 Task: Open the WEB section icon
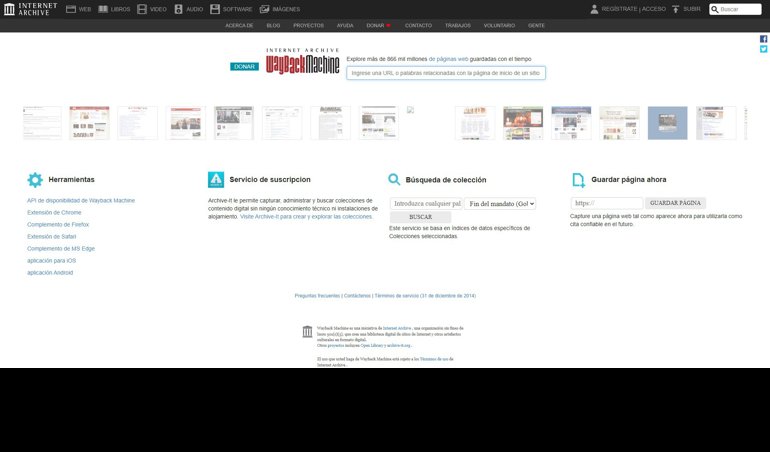point(71,9)
